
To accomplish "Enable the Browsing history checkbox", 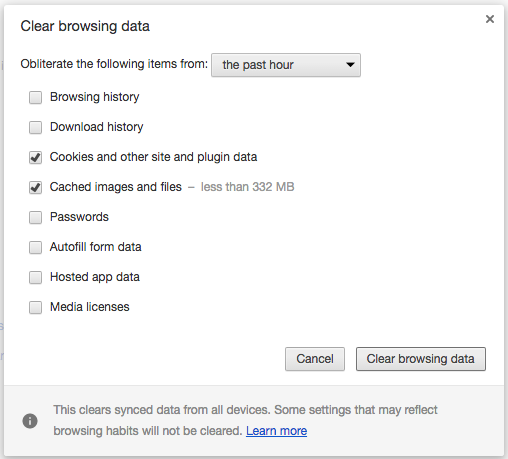I will (35, 98).
